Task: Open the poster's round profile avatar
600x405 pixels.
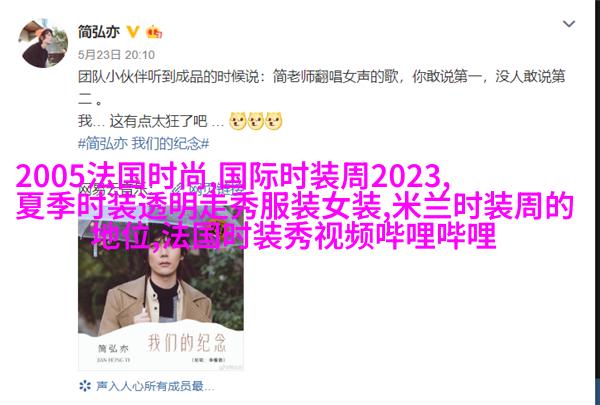Action: point(43,43)
